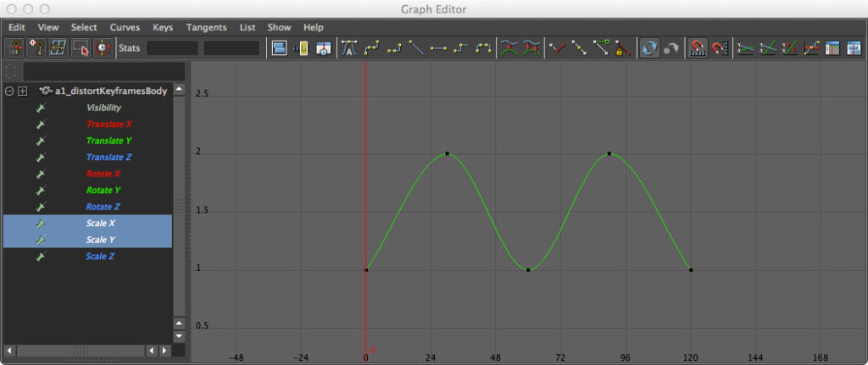Screen dimensions: 868x365
Task: Click the Insert Keys tool icon
Action: (37, 48)
